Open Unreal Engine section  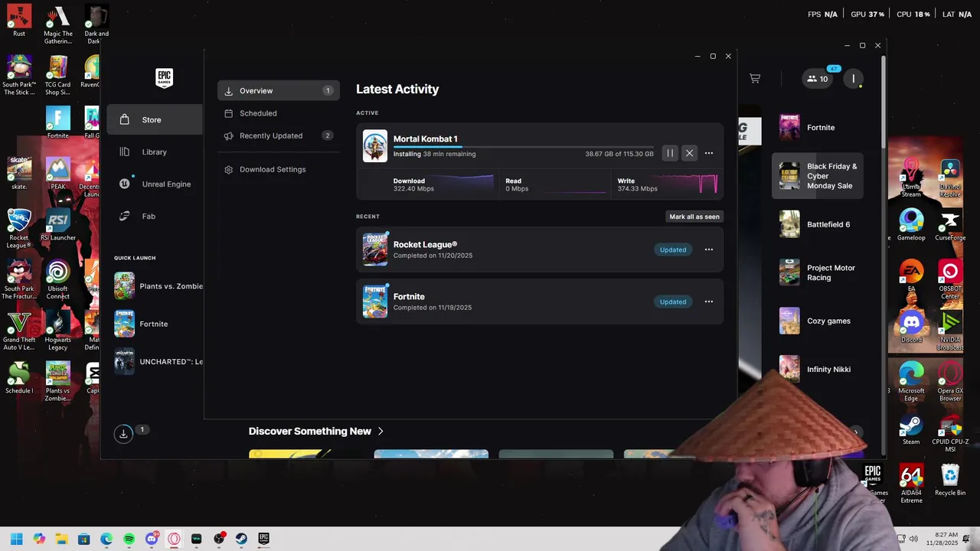click(155, 184)
